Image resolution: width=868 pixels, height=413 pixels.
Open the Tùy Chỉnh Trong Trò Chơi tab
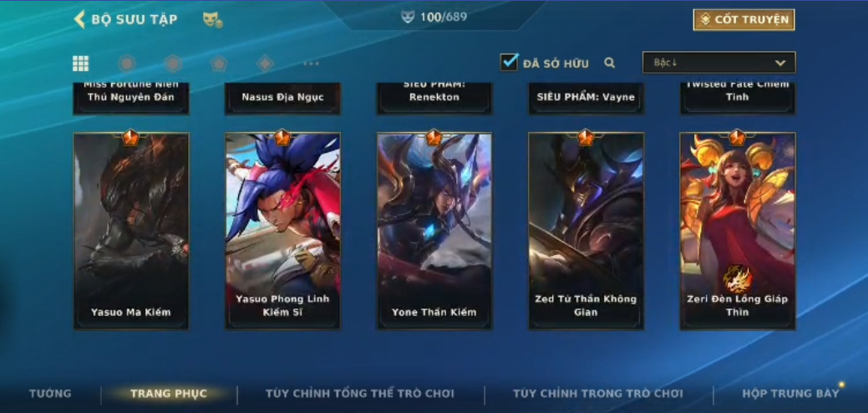pyautogui.click(x=598, y=394)
